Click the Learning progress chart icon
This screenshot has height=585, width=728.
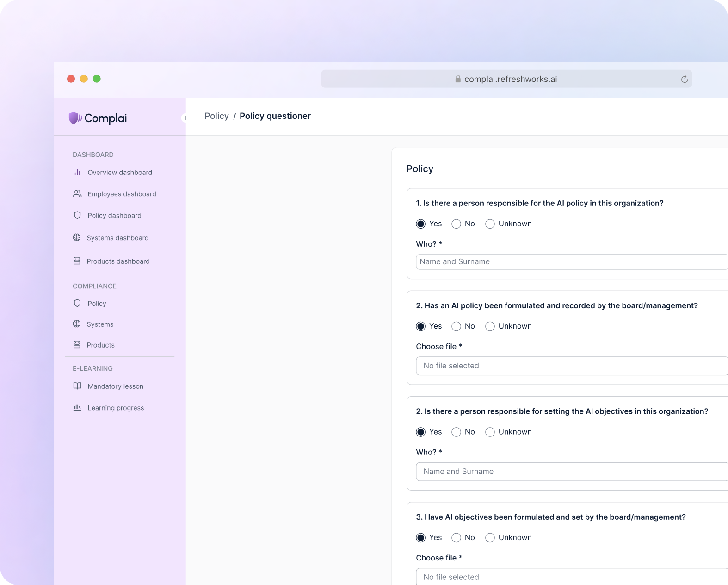(77, 408)
